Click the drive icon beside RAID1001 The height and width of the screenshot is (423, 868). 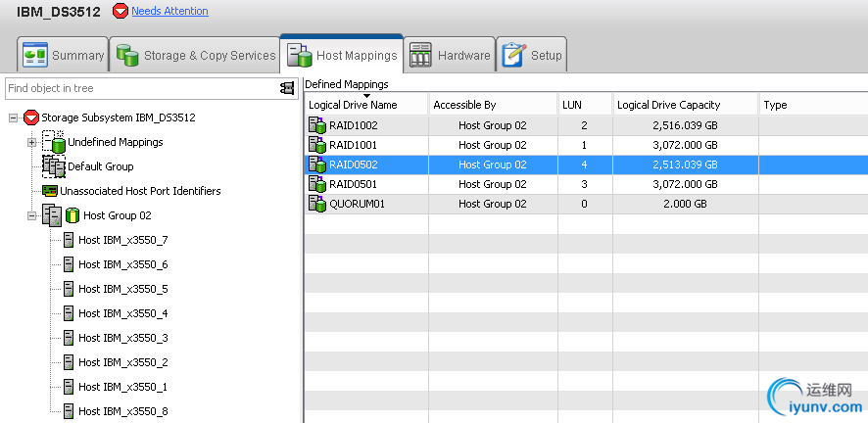click(317, 146)
